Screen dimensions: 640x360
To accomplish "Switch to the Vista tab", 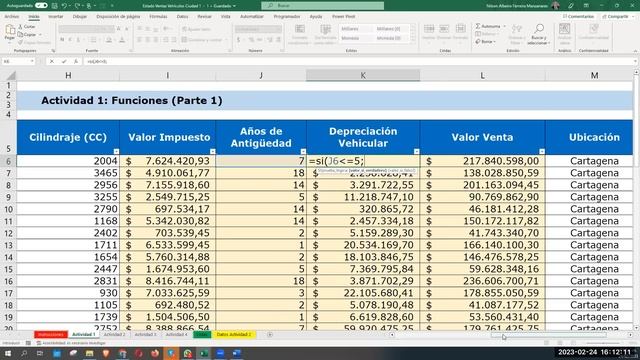I will tap(225, 17).
